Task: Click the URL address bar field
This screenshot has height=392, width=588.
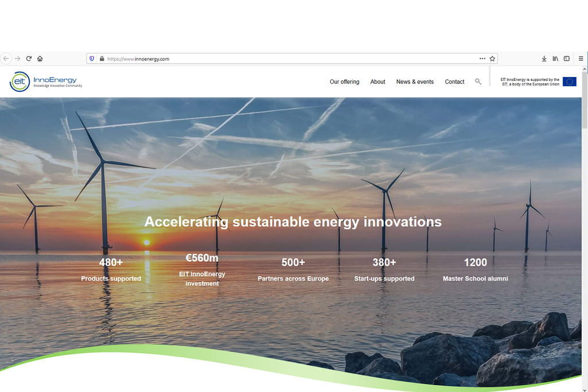Action: [x=287, y=59]
